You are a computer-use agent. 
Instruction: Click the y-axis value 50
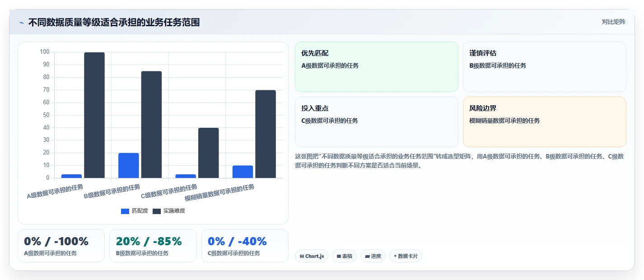point(46,115)
